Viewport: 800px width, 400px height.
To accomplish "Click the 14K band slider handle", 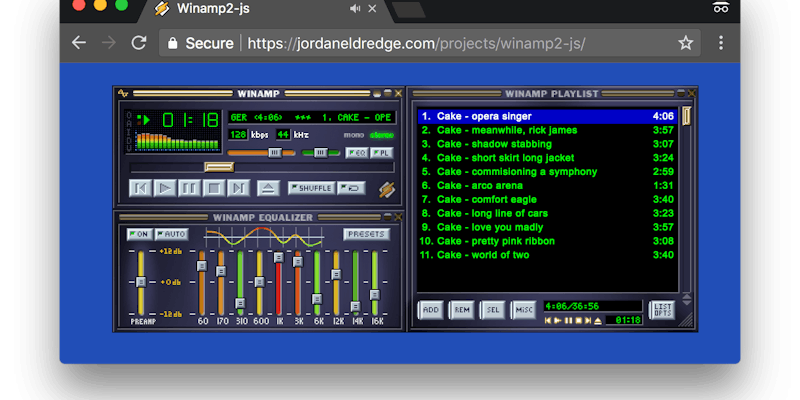I will (x=356, y=307).
